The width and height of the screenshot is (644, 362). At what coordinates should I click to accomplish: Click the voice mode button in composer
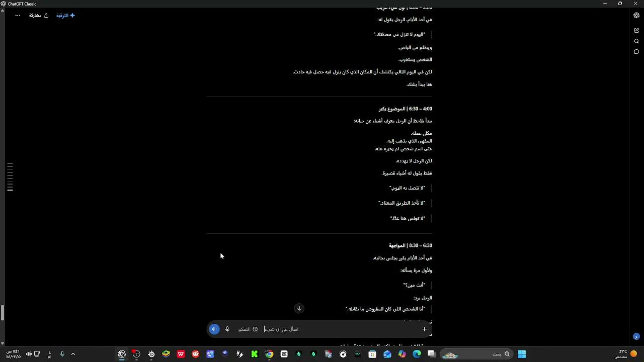point(214,329)
